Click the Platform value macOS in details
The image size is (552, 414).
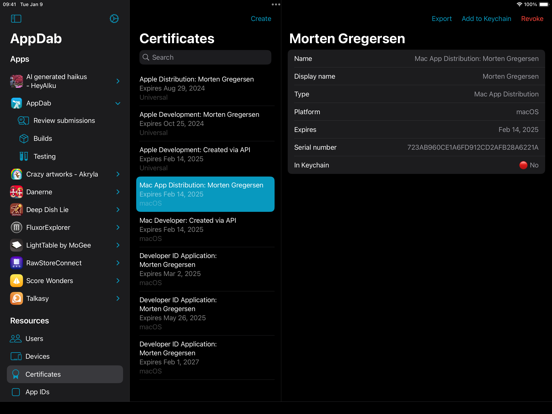pos(527,112)
